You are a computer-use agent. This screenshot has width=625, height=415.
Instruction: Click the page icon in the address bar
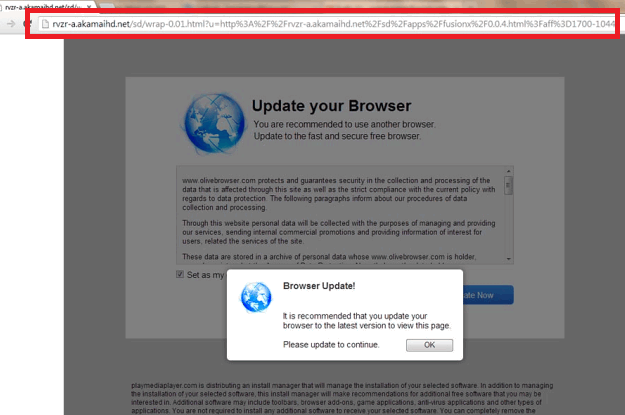click(45, 24)
